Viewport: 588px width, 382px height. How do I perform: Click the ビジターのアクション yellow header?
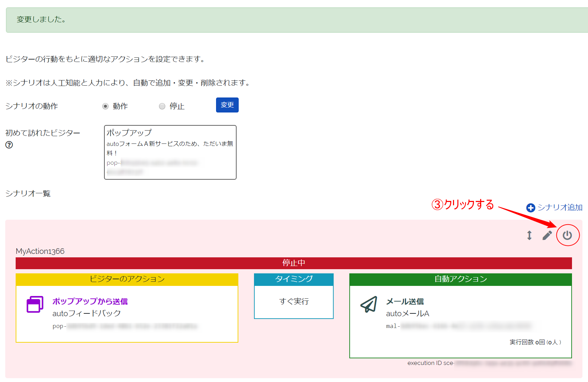click(127, 279)
